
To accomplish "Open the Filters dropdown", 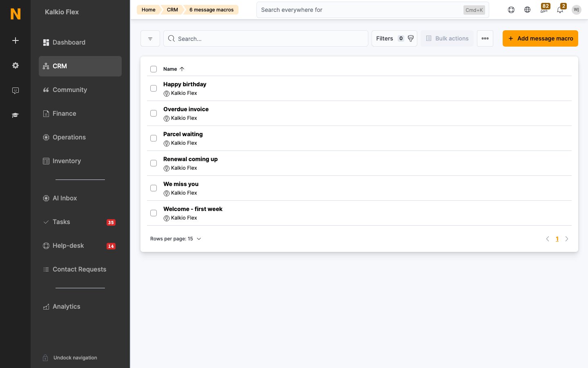I will pos(394,38).
